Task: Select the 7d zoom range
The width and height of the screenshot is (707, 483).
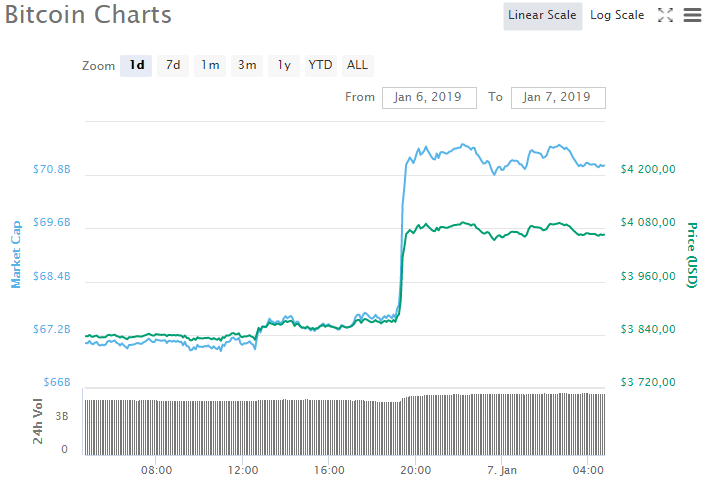Action: pos(173,65)
